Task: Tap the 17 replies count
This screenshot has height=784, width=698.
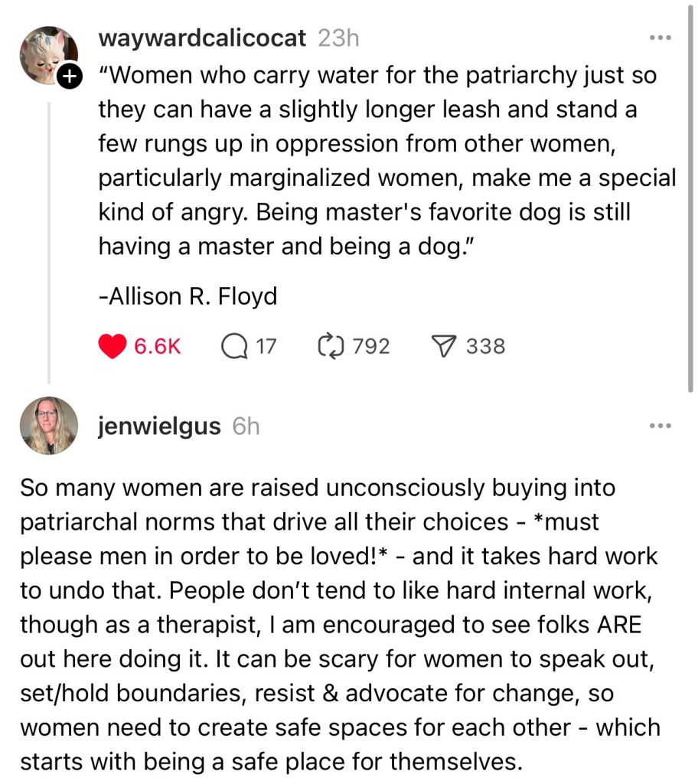Action: pyautogui.click(x=265, y=347)
